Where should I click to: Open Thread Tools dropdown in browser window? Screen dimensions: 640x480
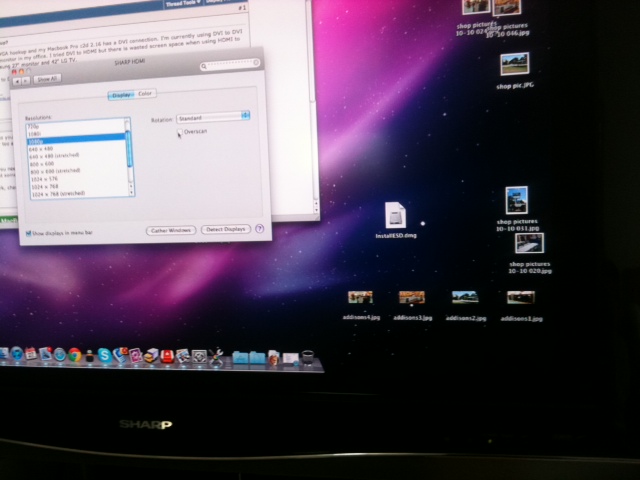182,4
